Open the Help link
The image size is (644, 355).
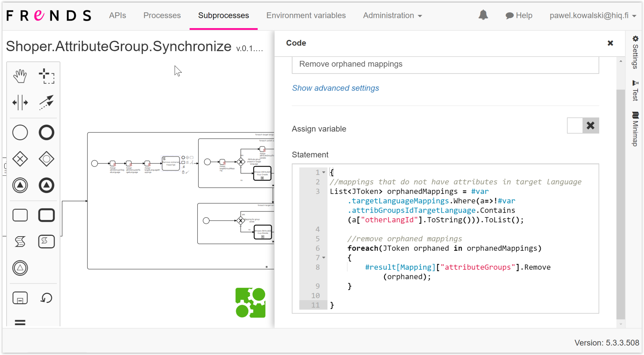click(519, 15)
